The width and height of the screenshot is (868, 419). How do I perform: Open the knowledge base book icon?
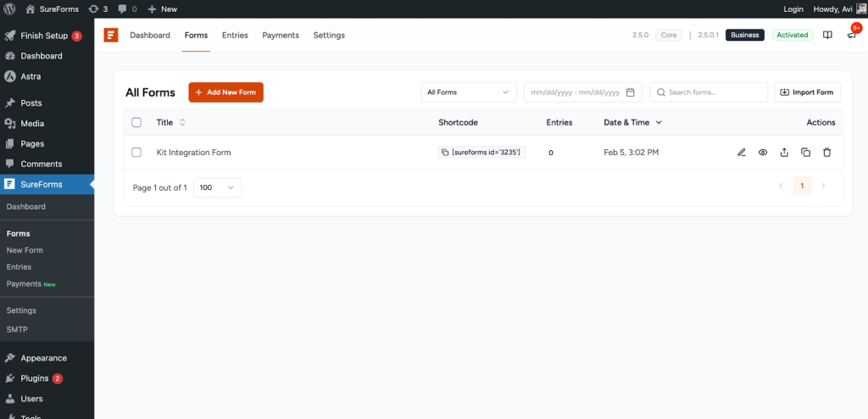click(x=828, y=36)
